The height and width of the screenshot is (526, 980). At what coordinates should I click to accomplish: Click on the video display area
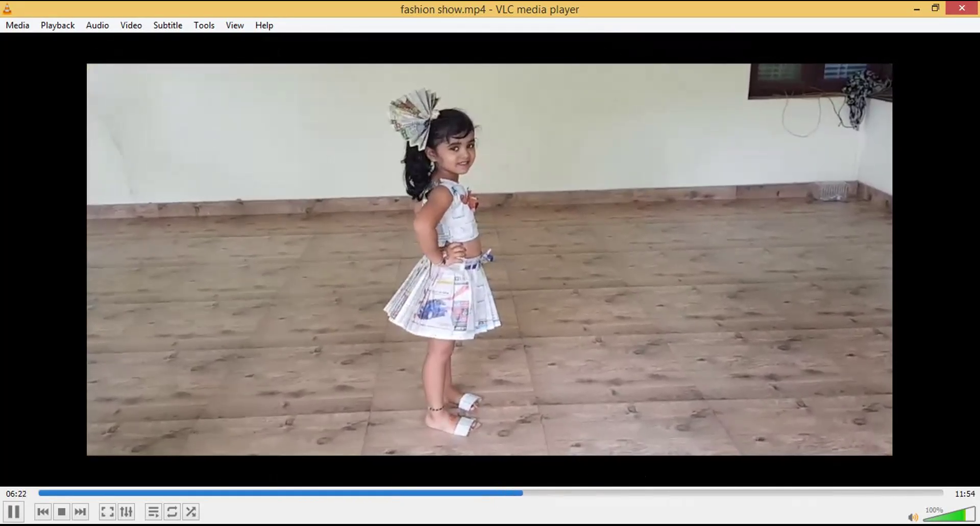[489, 259]
